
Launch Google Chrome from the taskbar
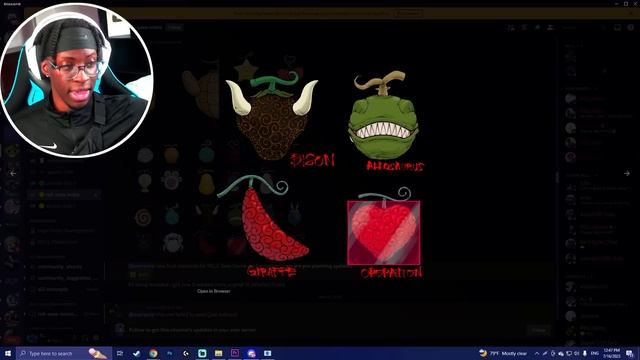click(x=153, y=353)
